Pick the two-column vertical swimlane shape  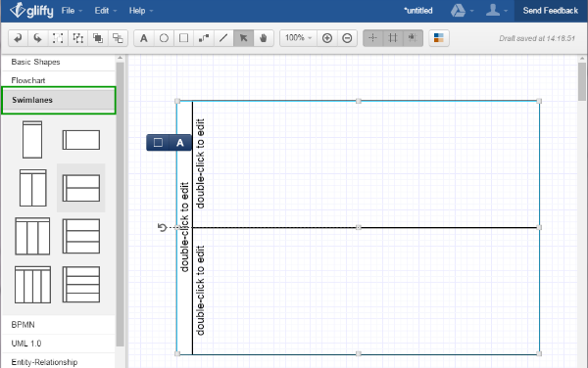tap(33, 188)
